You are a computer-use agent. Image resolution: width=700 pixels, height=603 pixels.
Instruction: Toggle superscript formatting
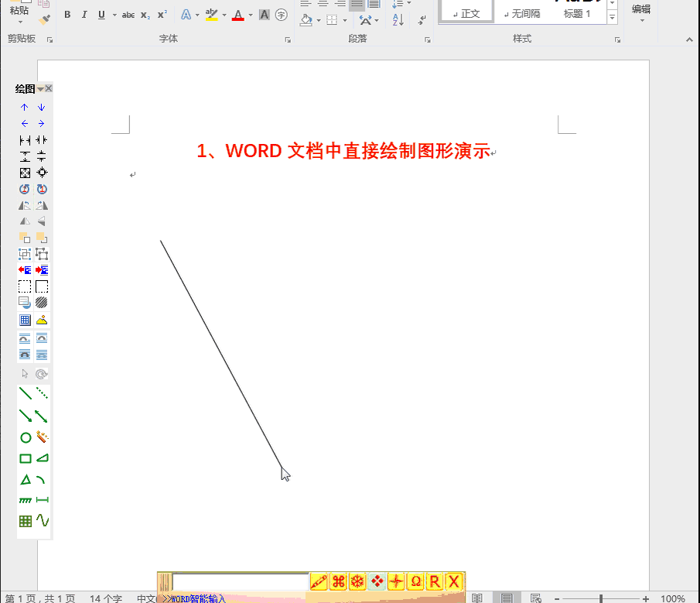[162, 15]
